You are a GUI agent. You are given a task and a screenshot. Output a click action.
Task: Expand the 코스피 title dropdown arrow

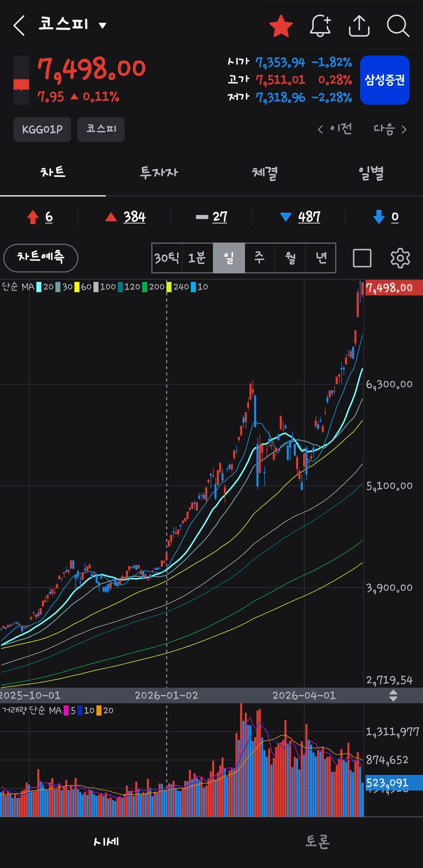(x=103, y=25)
